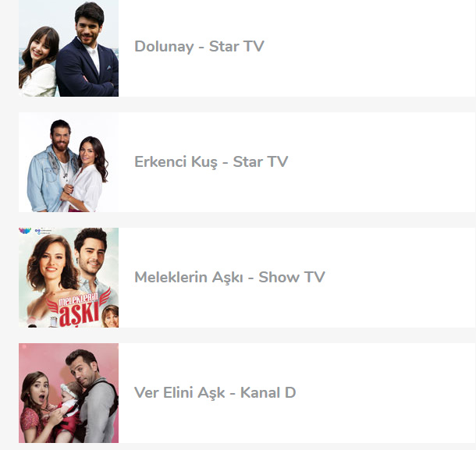Open the Erkenci Kuş poster image
This screenshot has height=450, width=476.
pyautogui.click(x=69, y=162)
